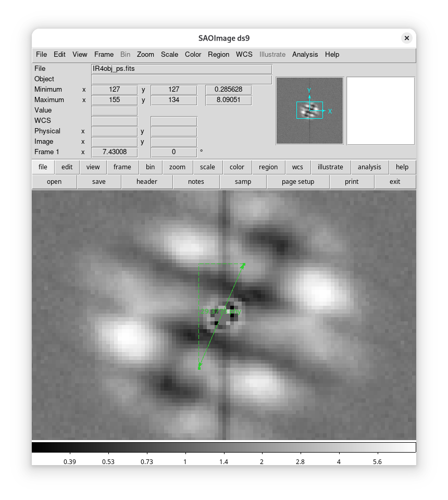Click the save button
The height and width of the screenshot is (500, 448).
coord(98,182)
